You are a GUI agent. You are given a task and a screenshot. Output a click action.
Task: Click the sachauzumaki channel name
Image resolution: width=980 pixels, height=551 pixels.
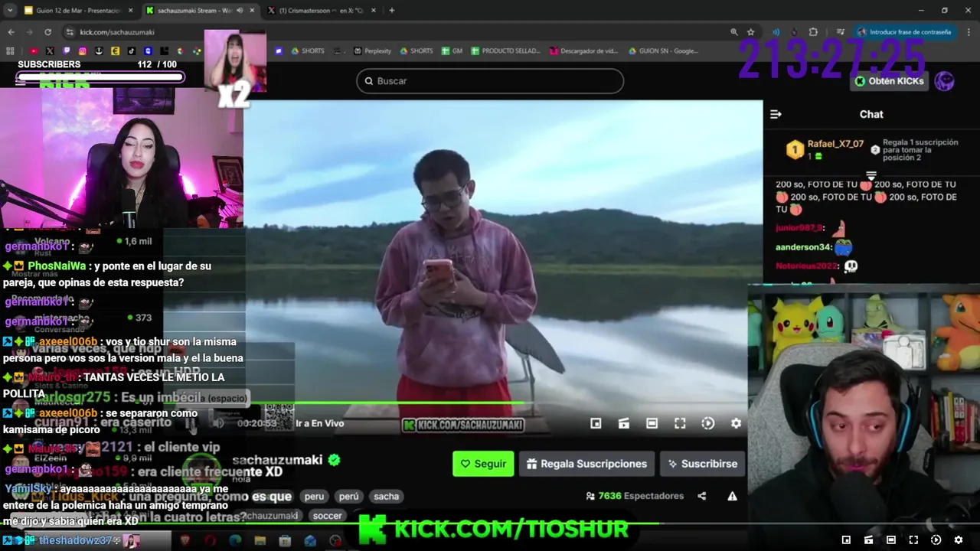277,460
